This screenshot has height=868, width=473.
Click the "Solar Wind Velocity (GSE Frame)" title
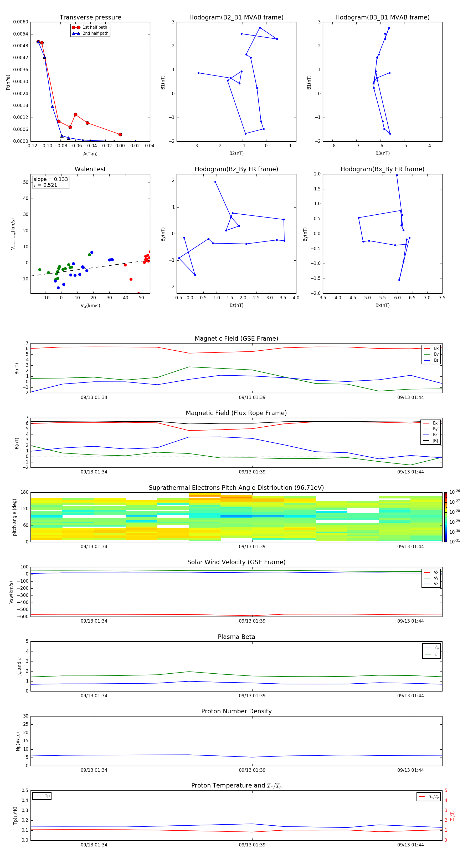coord(236,562)
